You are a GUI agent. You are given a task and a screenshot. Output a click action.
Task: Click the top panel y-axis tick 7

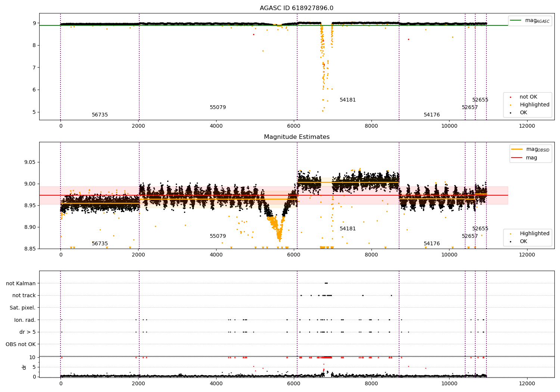34,68
